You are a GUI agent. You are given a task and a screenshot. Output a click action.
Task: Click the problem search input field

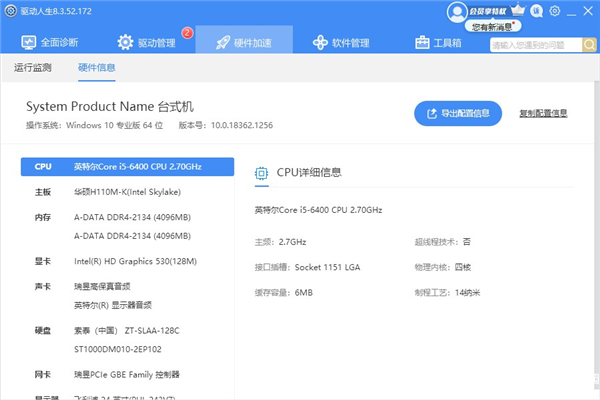coord(536,45)
